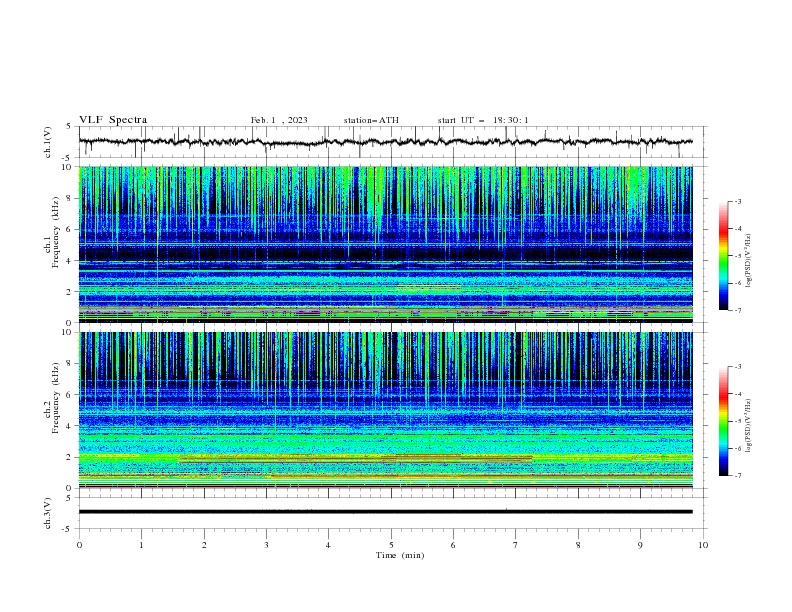Click the time axis tick "7"
792x612 pixels.
(x=516, y=545)
